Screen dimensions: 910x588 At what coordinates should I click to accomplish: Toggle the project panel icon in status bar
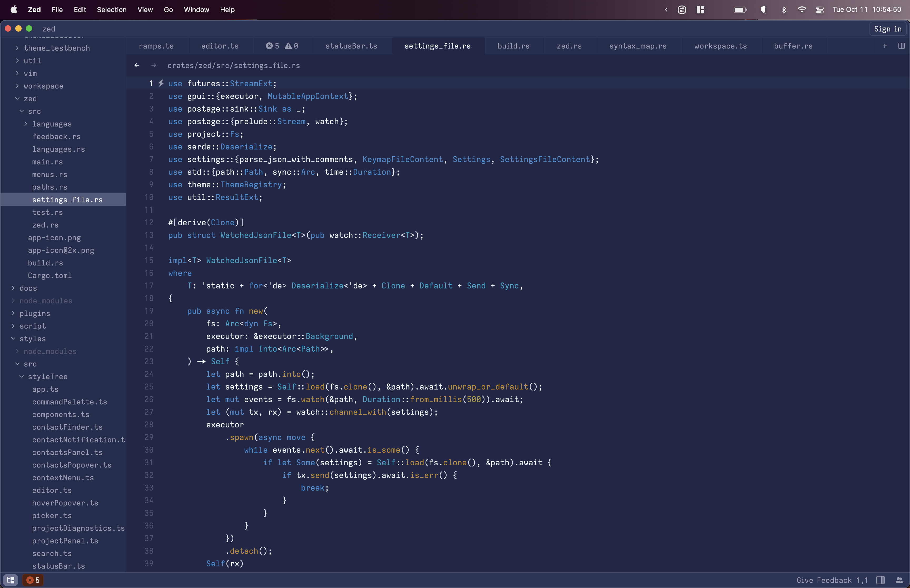click(10, 580)
